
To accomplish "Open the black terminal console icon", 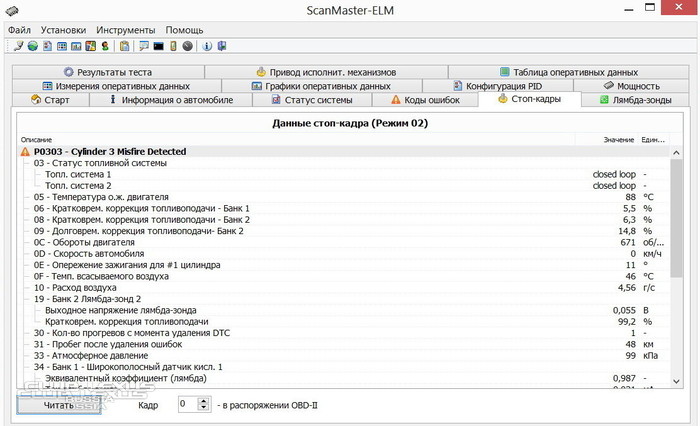I will [x=158, y=46].
